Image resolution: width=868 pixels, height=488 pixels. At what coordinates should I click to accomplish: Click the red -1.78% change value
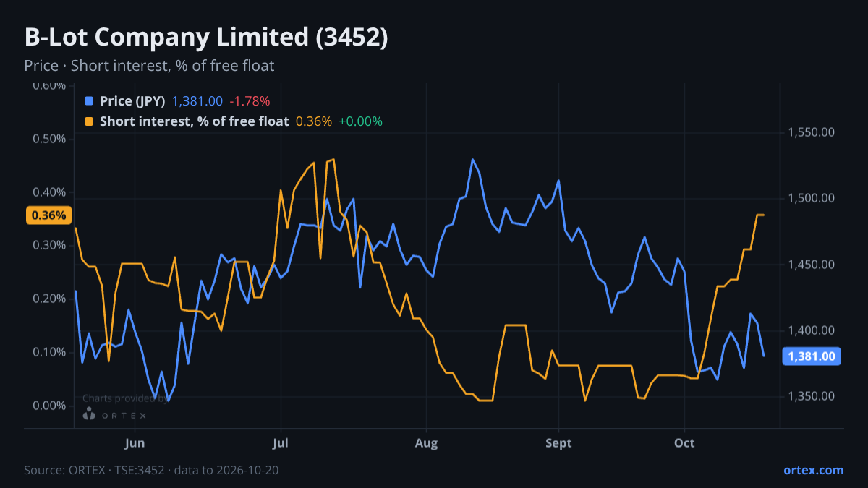(x=250, y=101)
